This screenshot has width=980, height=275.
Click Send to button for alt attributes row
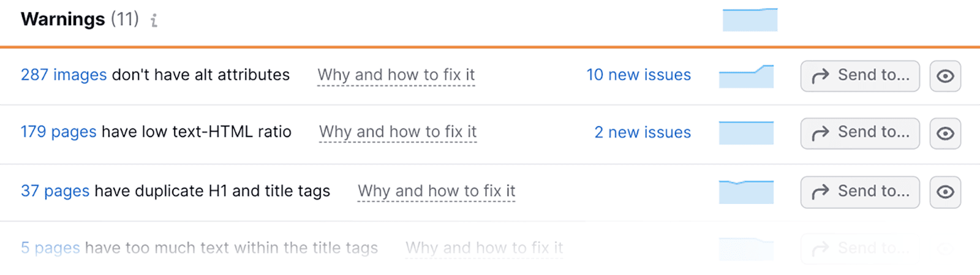click(x=860, y=76)
